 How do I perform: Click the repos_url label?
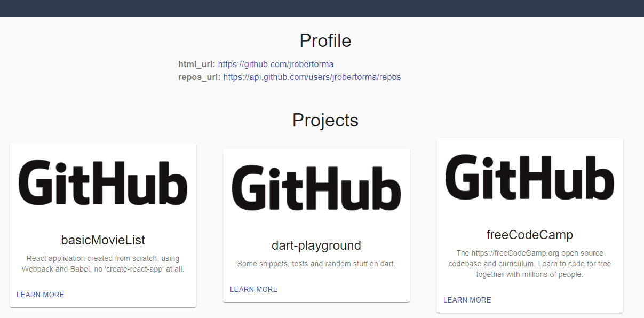[x=200, y=77]
